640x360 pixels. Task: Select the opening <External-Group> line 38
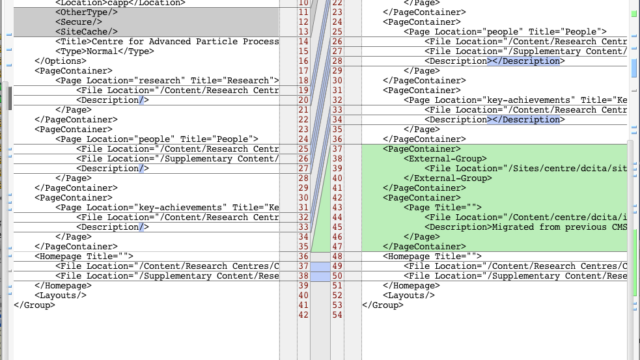pyautogui.click(x=445, y=159)
